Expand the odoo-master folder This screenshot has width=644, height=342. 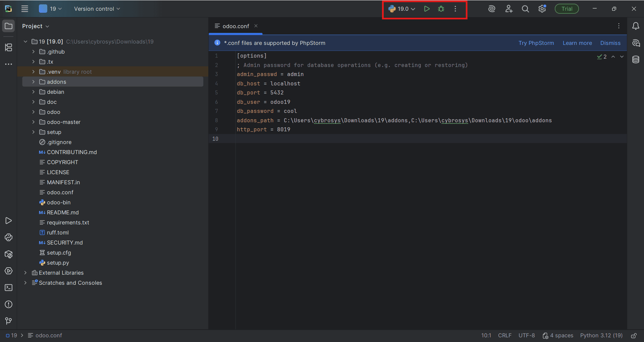point(34,122)
